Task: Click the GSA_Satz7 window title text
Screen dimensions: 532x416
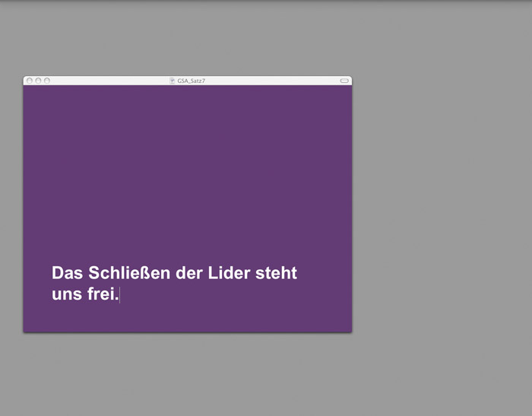Action: pos(191,81)
